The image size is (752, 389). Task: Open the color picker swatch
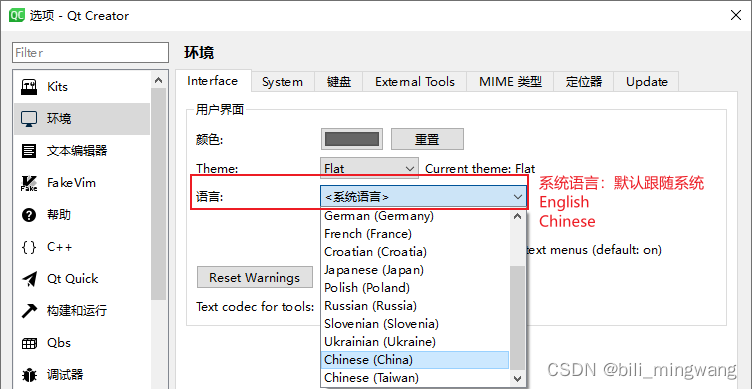click(x=352, y=139)
